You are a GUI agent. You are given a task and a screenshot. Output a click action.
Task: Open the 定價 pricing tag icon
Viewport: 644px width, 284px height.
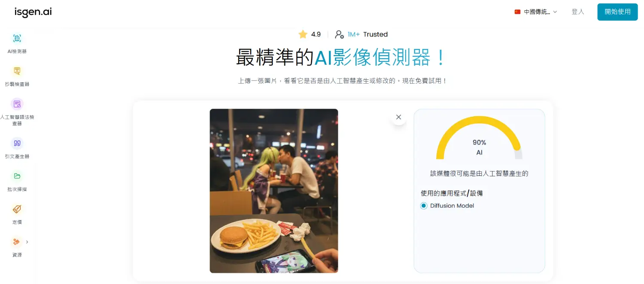tap(17, 209)
